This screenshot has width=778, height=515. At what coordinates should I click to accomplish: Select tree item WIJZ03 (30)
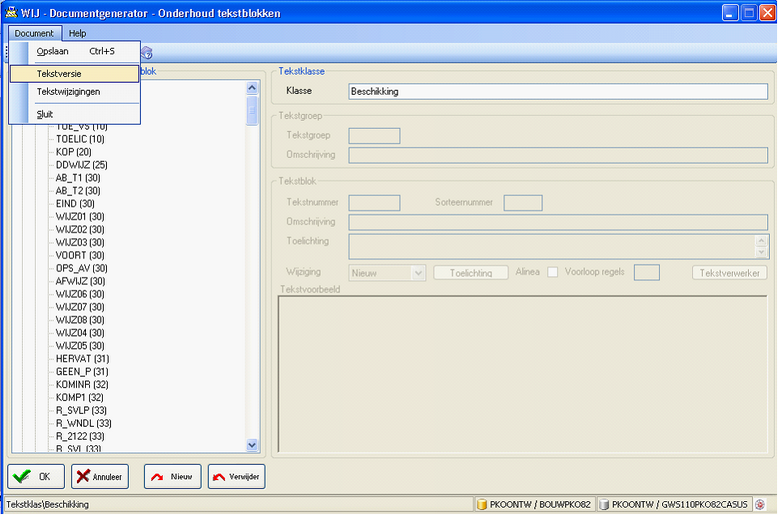click(80, 242)
